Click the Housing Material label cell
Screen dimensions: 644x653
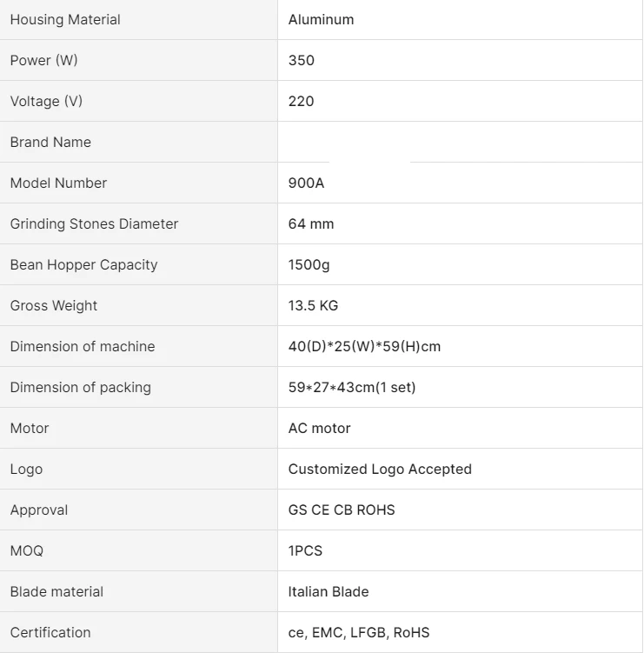pyautogui.click(x=65, y=19)
